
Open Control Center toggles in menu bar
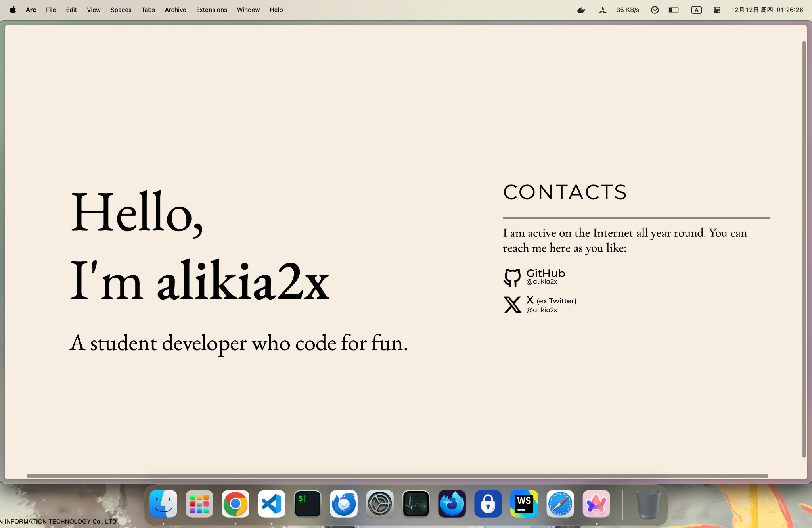coord(717,10)
